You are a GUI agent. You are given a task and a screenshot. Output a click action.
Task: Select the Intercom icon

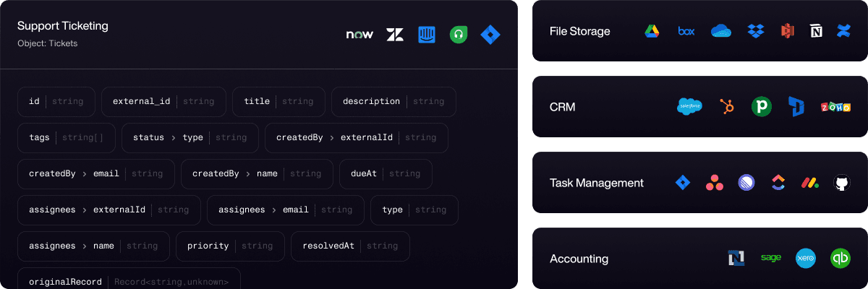(x=427, y=34)
